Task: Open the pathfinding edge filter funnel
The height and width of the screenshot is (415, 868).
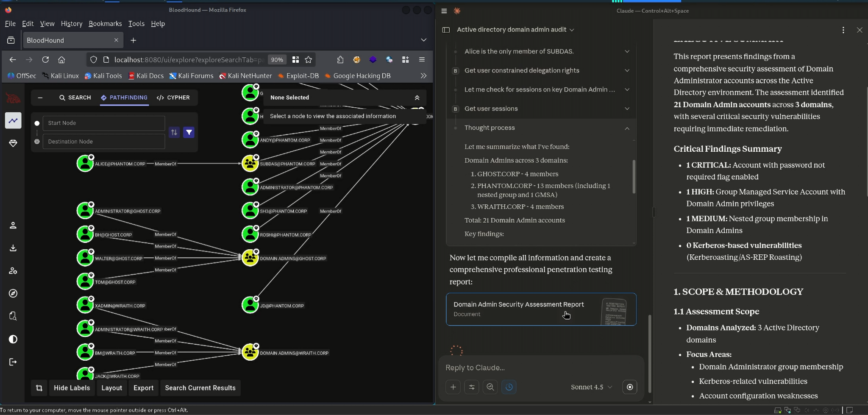Action: click(x=189, y=132)
